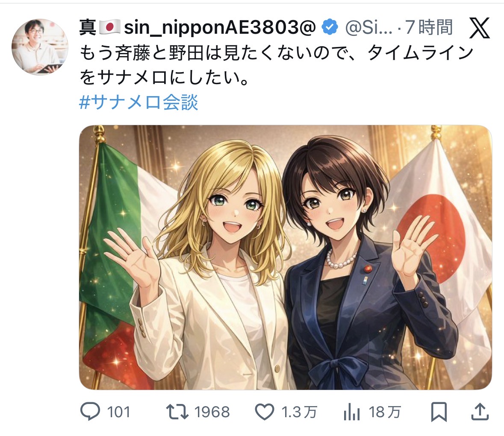Screen dimensions: 504x436
Task: Click the like count 1.3万
Action: [299, 412]
